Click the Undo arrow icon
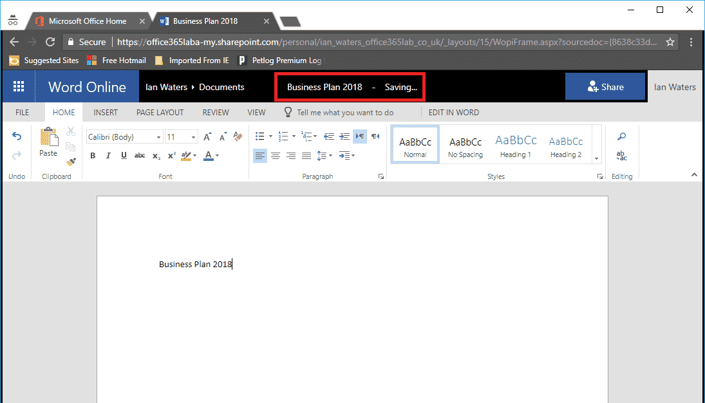 17,136
